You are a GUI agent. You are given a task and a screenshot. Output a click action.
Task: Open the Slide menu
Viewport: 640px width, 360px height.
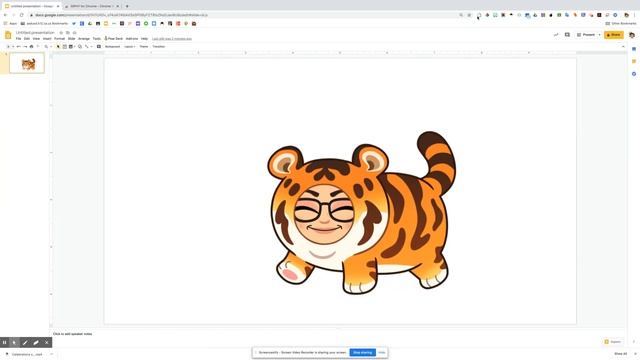[x=71, y=38]
